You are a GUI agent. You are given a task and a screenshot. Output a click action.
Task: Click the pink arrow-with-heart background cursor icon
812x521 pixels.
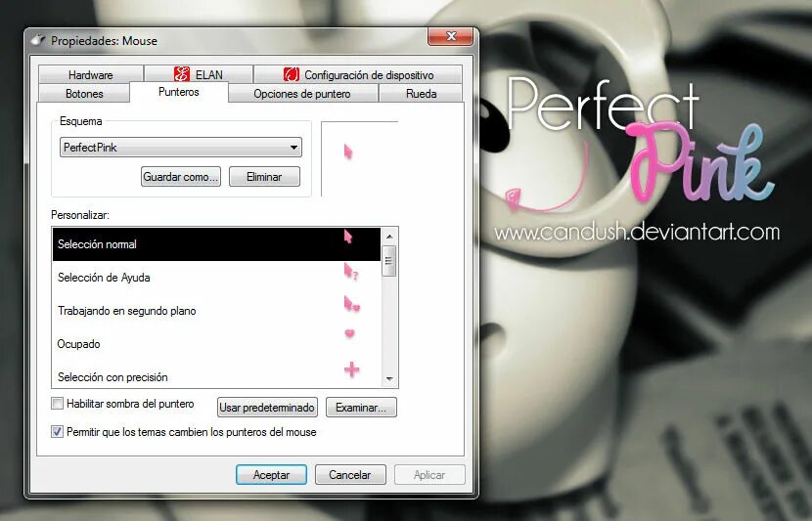(351, 304)
